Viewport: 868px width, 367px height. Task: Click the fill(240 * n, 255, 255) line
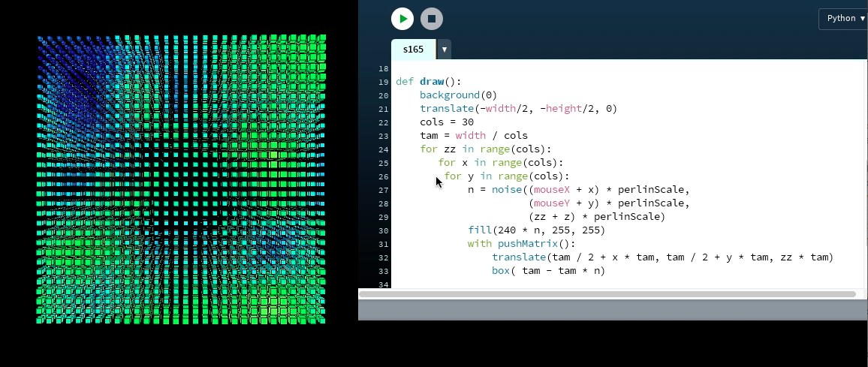(536, 230)
